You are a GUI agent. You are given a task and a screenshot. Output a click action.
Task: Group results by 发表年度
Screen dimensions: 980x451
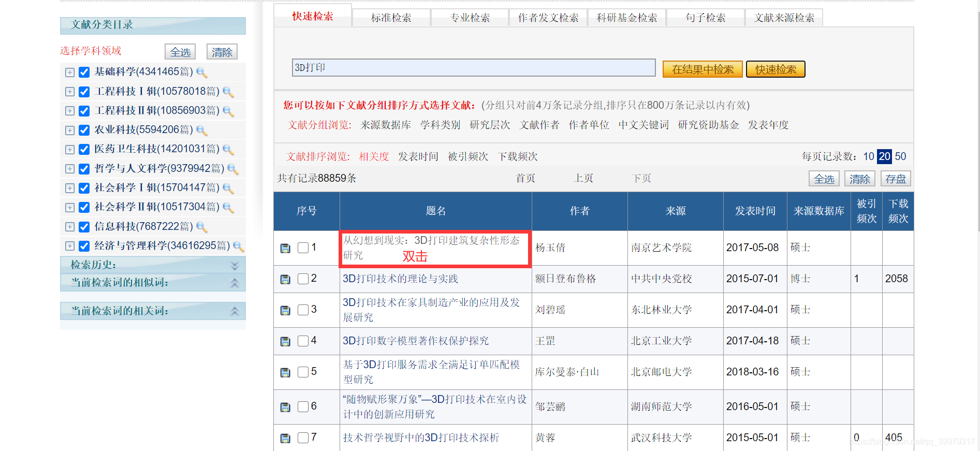(x=768, y=125)
